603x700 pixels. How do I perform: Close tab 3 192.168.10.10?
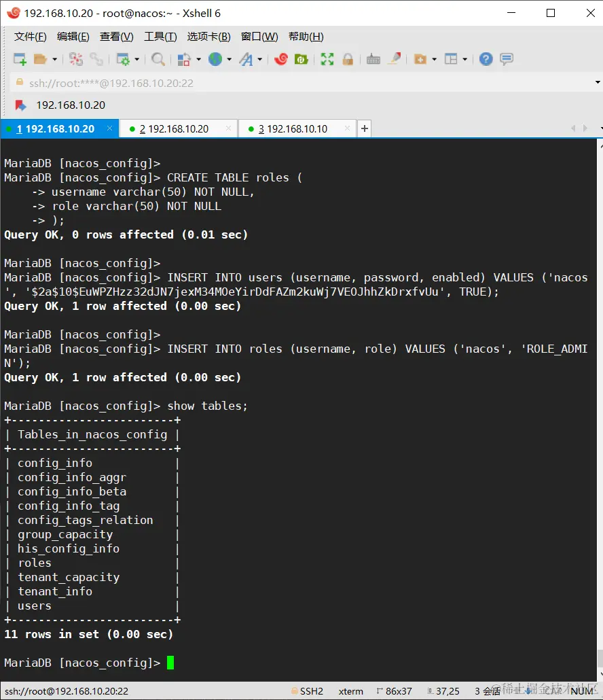pyautogui.click(x=347, y=128)
